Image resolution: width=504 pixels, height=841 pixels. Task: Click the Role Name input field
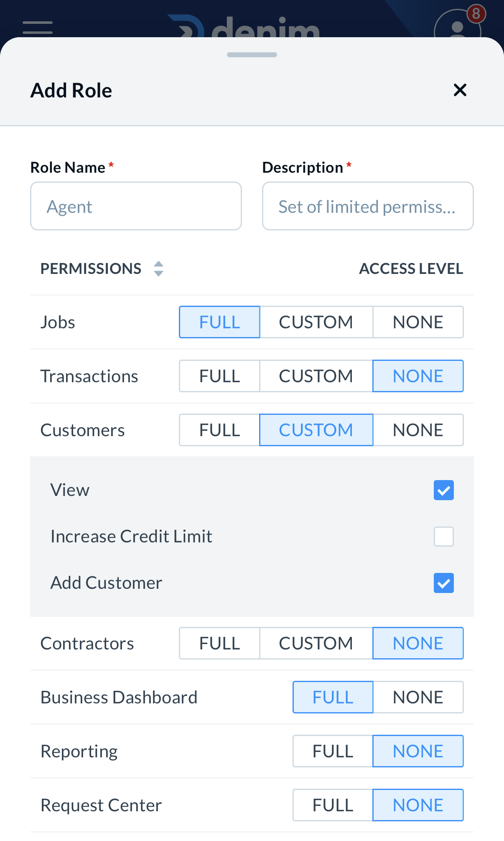click(136, 206)
